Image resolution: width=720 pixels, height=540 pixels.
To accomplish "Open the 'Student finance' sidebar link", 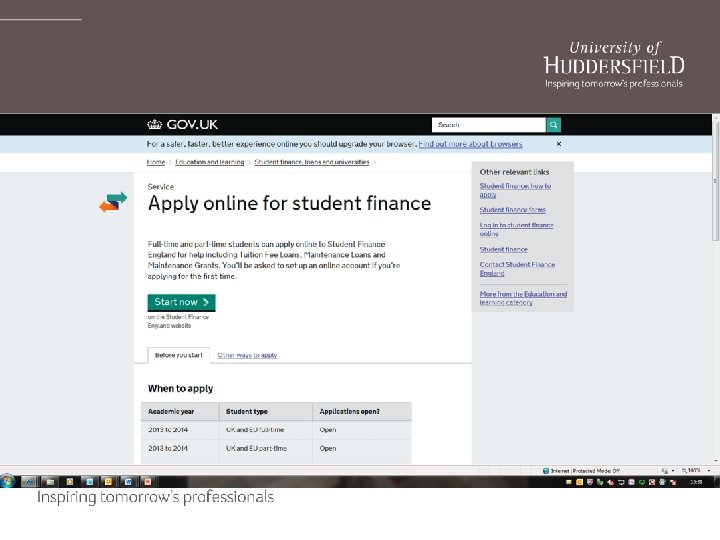I will coord(503,249).
